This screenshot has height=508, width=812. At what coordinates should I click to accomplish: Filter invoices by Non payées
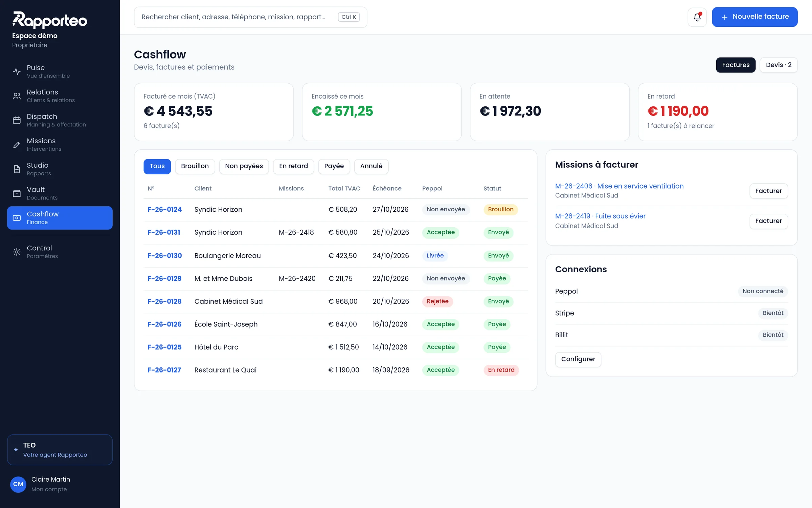pyautogui.click(x=244, y=166)
